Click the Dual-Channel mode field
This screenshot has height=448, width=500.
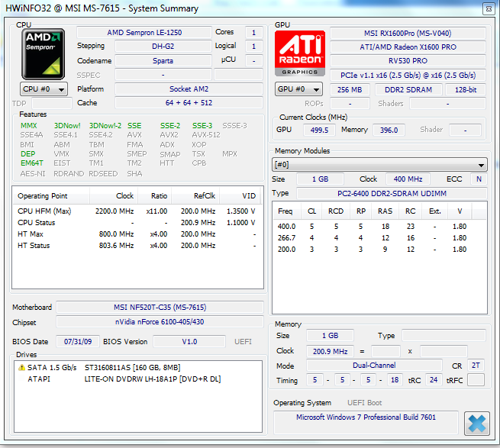click(374, 366)
